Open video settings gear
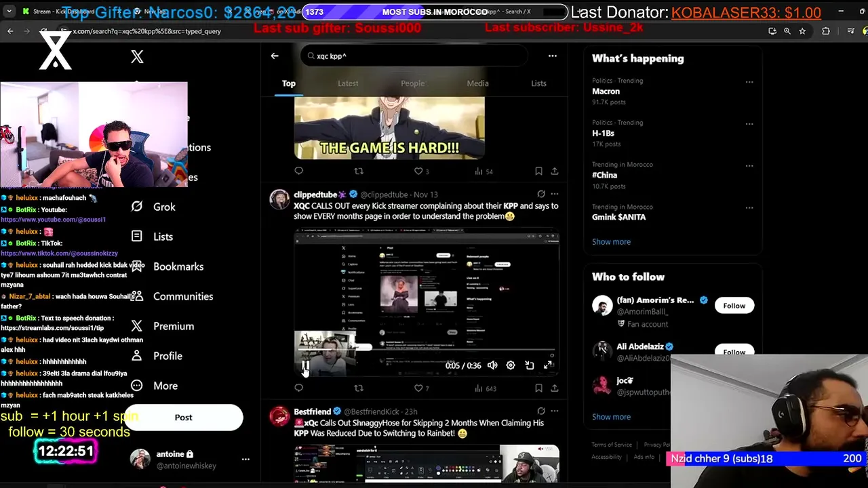Image resolution: width=868 pixels, height=488 pixels. tap(511, 366)
